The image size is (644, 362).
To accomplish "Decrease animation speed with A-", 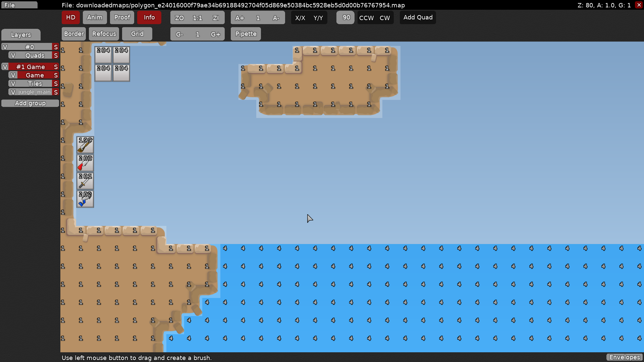I will tap(276, 18).
